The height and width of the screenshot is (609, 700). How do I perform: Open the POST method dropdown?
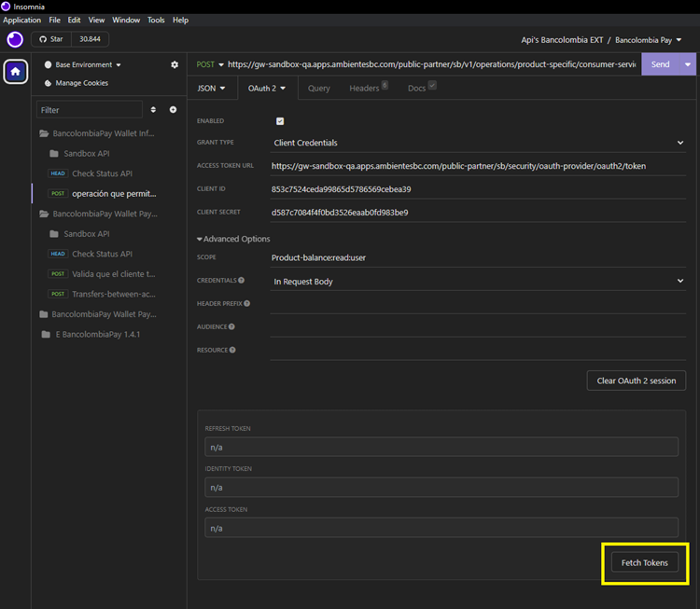click(210, 64)
